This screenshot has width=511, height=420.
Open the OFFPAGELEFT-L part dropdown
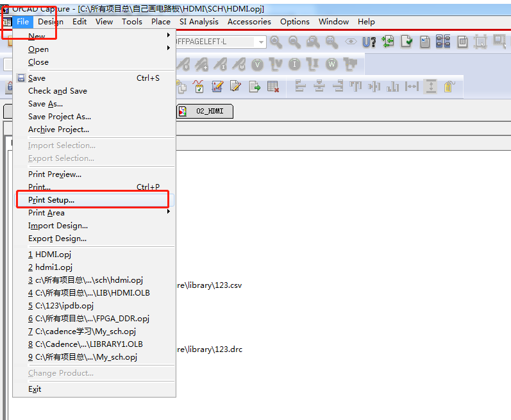coord(261,42)
